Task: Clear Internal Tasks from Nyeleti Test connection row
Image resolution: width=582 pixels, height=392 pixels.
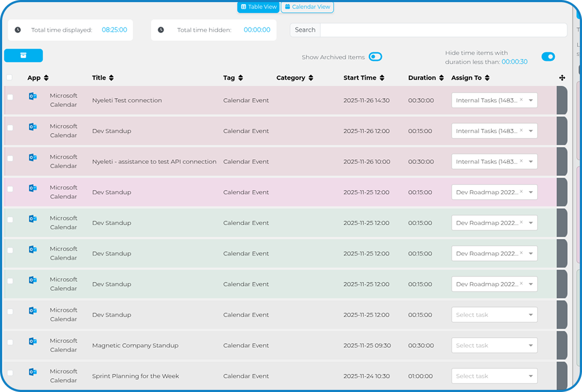Action: [x=521, y=100]
